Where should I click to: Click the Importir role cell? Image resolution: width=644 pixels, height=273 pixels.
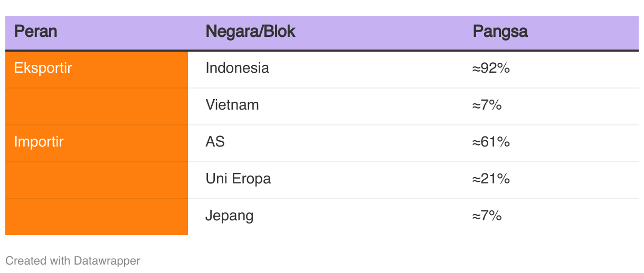coord(39,142)
